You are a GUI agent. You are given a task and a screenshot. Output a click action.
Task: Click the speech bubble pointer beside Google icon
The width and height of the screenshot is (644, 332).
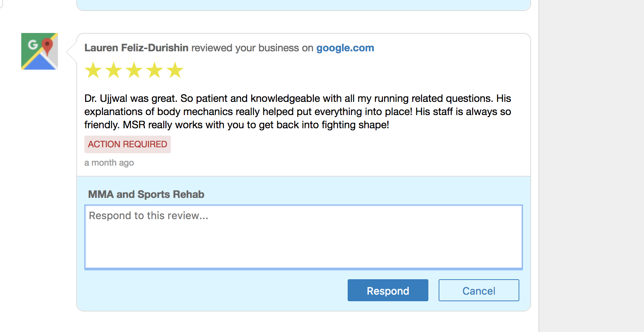click(72, 52)
